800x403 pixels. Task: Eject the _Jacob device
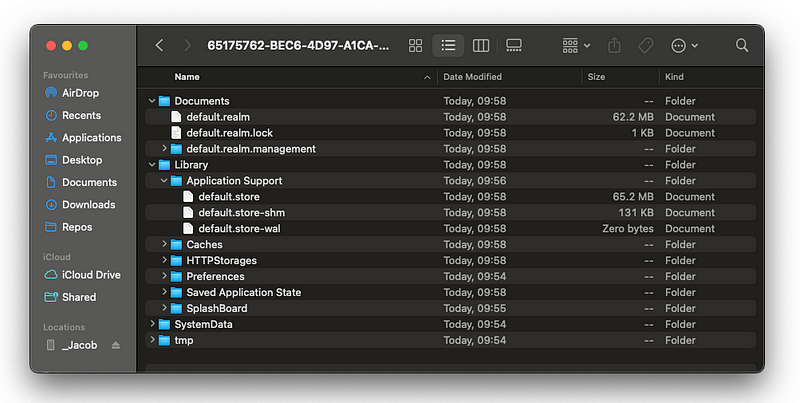[115, 345]
